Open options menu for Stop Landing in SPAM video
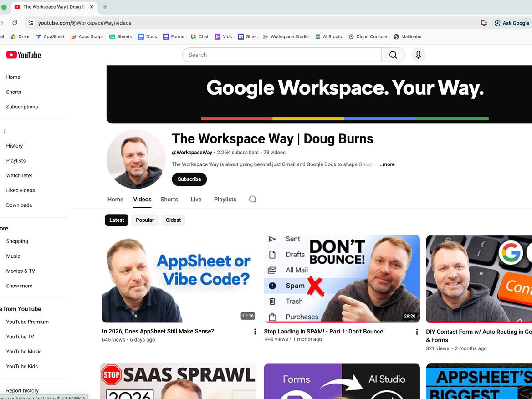Viewport: 532px width, 399px height. 417,332
